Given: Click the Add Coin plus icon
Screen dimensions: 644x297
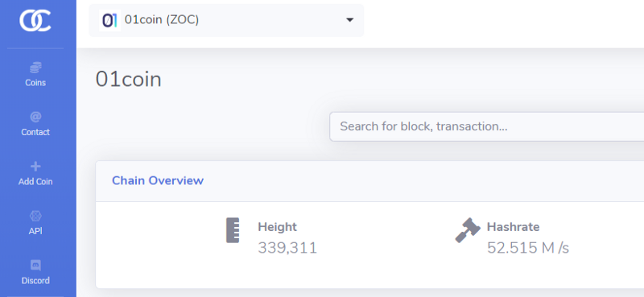Looking at the screenshot, I should (x=35, y=167).
